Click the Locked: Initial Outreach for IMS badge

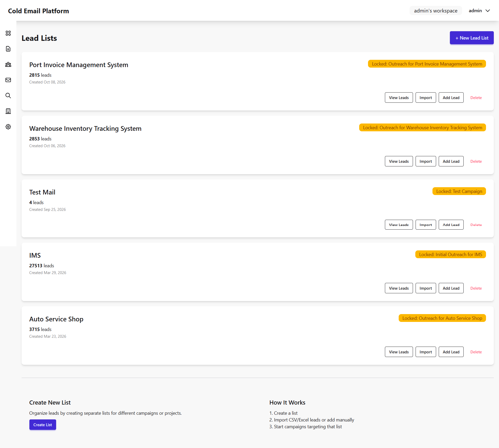(x=450, y=255)
